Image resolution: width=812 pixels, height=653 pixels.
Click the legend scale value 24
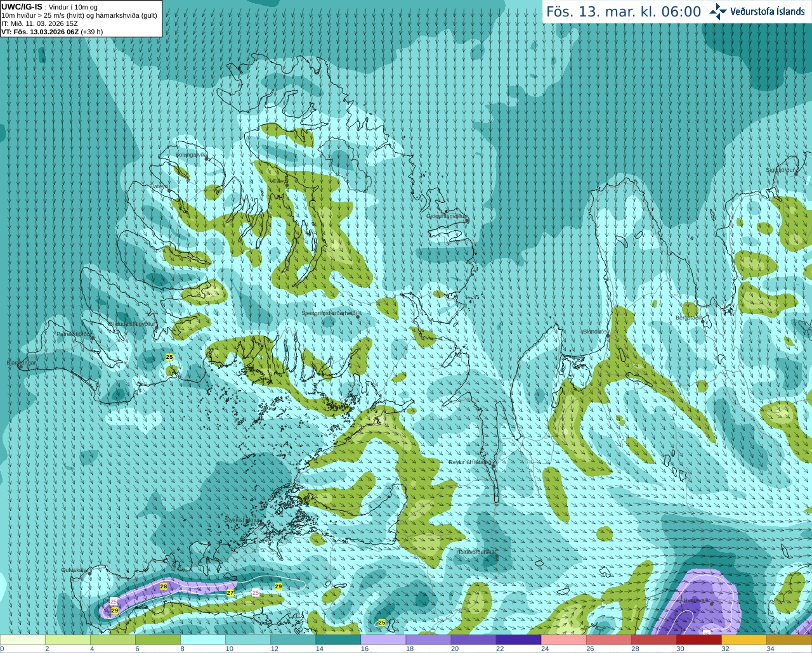click(545, 649)
